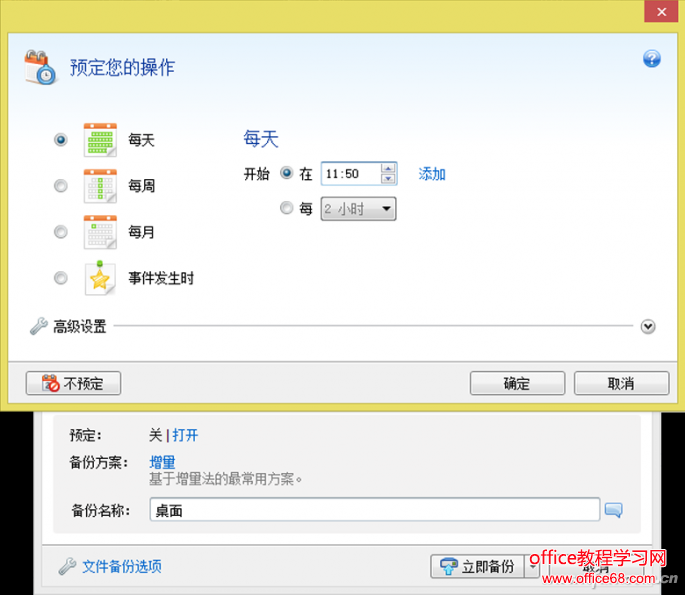Click the 每月 label text
This screenshot has width=685, height=595.
pyautogui.click(x=141, y=232)
